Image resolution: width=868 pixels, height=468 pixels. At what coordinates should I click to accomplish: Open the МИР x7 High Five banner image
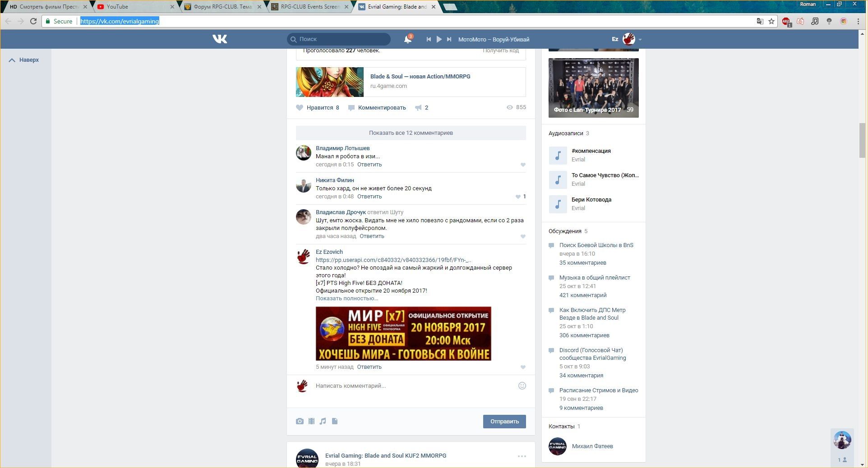click(403, 334)
